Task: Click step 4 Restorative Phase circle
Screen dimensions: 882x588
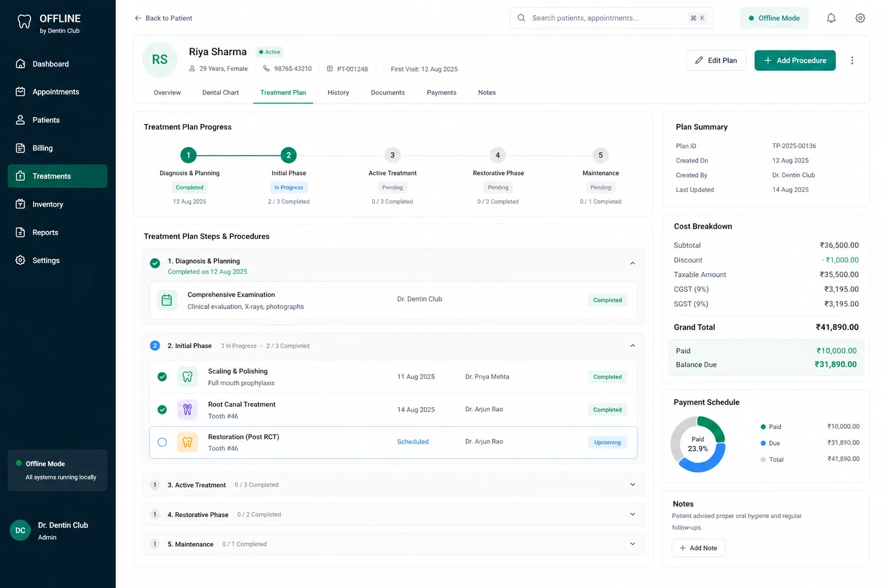Action: [498, 155]
